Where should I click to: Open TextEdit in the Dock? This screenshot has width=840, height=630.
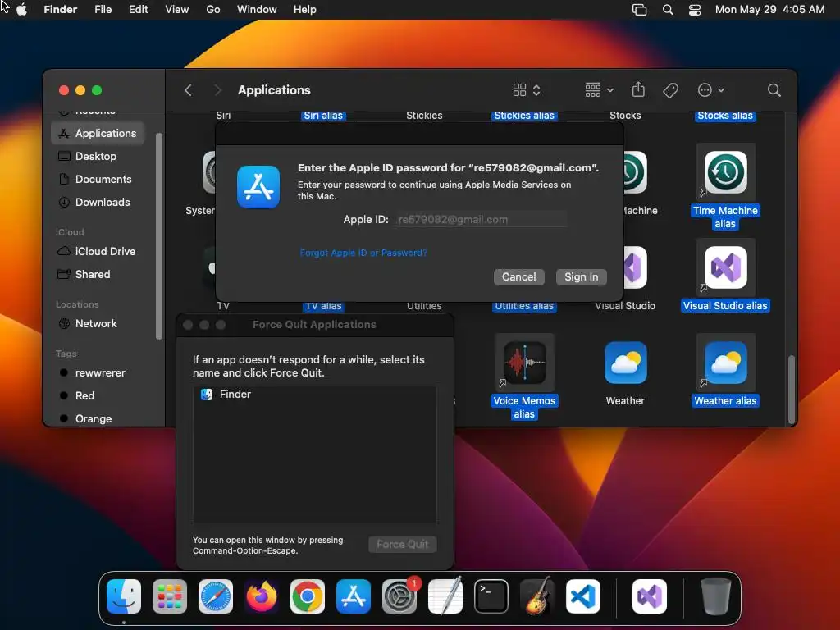[445, 596]
